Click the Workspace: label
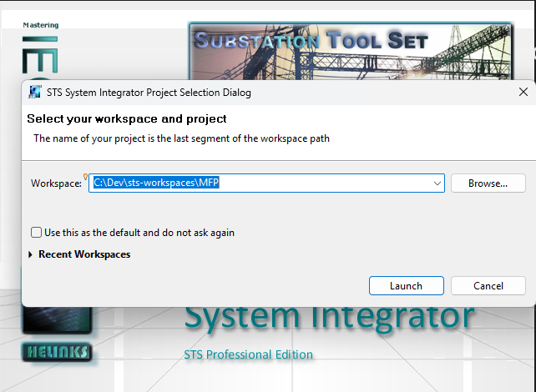 click(x=56, y=183)
